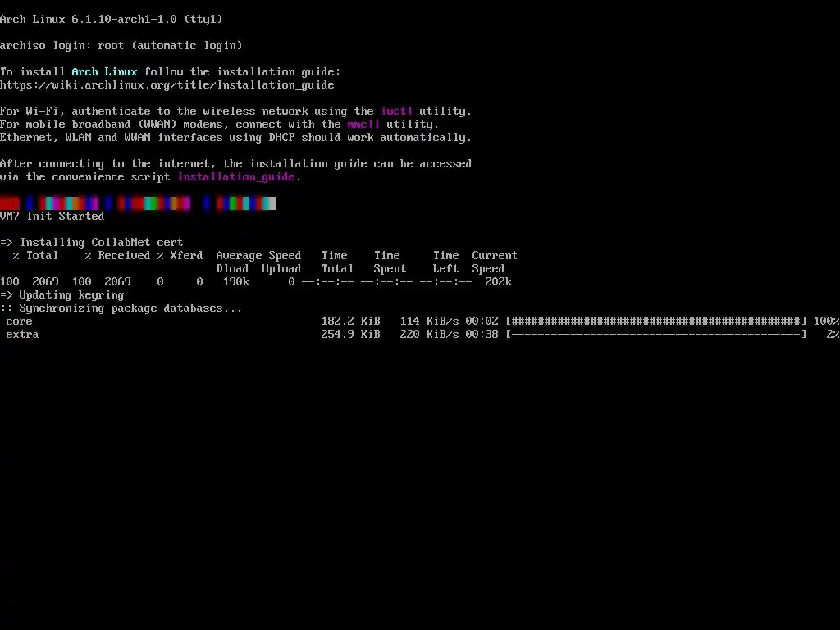
Task: Click the '254.9 KiB' size value
Action: [x=351, y=335]
